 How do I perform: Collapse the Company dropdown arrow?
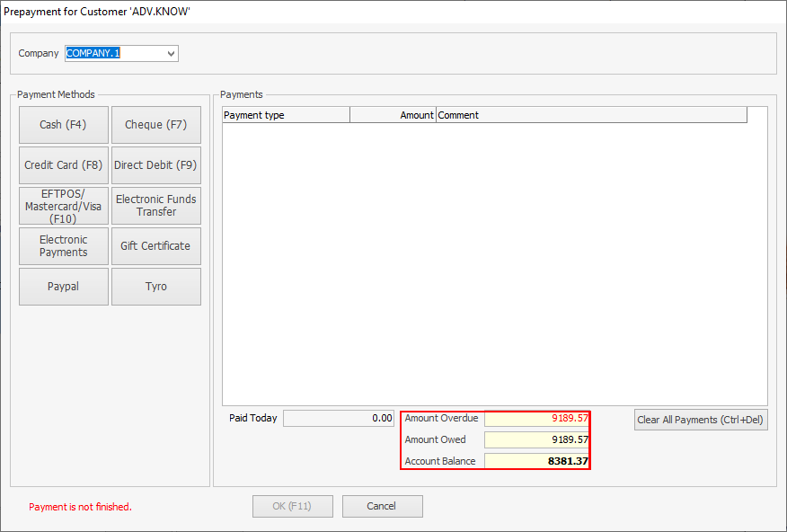point(172,53)
